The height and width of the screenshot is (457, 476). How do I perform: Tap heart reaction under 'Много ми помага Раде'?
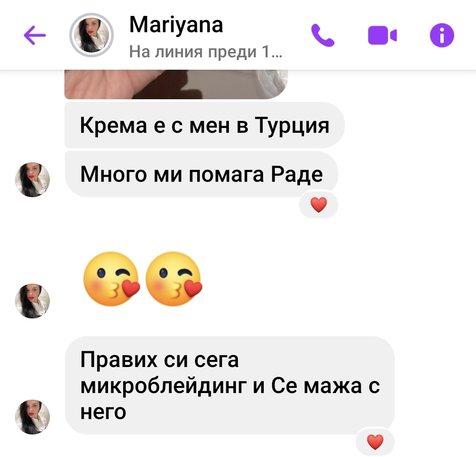point(319,205)
